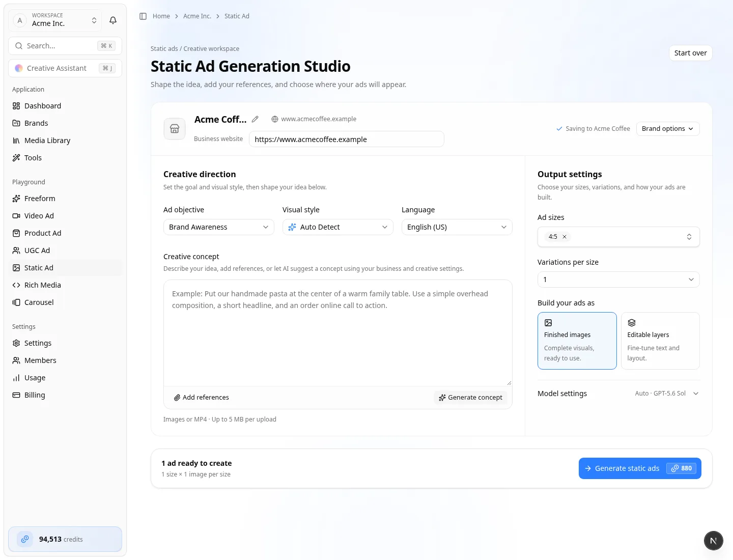Image resolution: width=733 pixels, height=560 pixels.
Task: Open the Freeform playground
Action: coord(65,199)
